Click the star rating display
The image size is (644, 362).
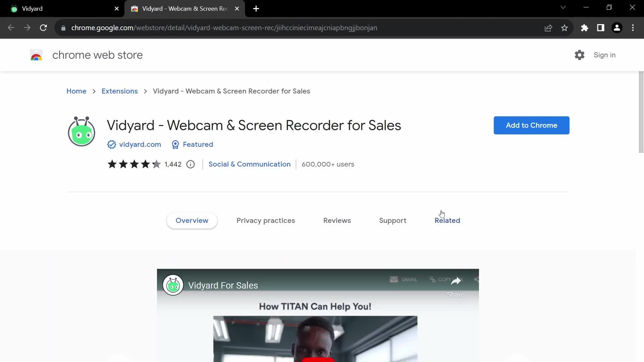pos(134,164)
